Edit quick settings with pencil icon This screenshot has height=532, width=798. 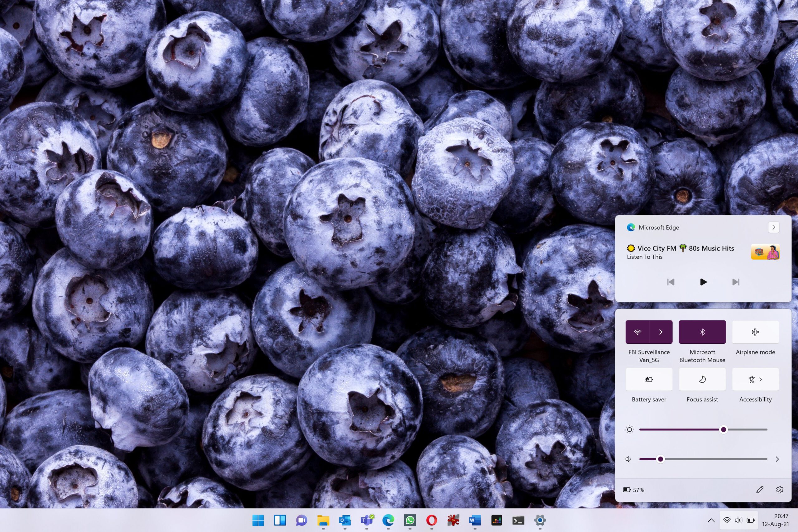point(760,490)
